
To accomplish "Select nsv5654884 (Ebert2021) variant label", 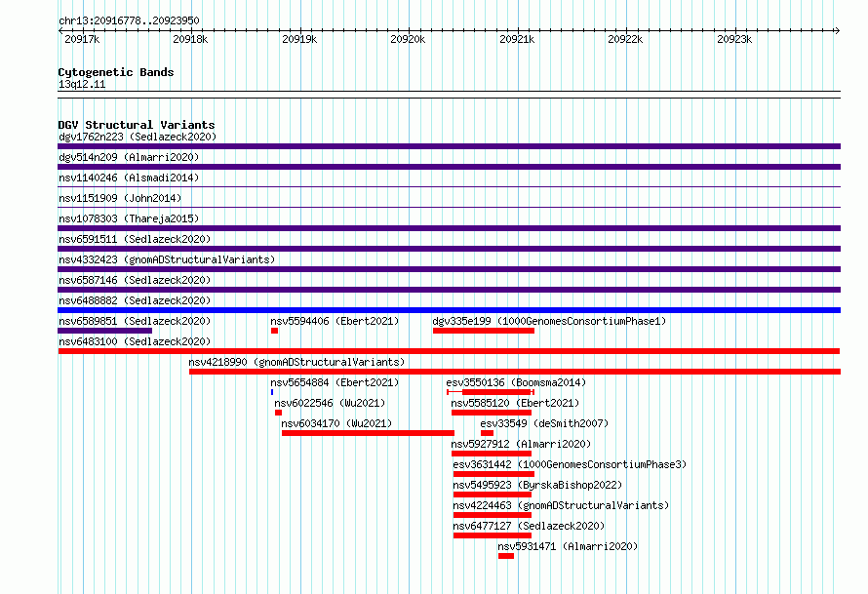I will pos(335,382).
